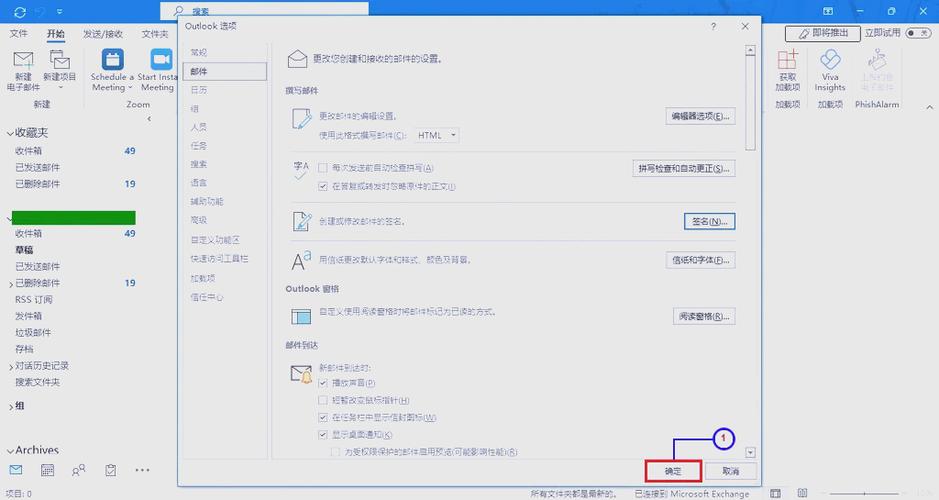The width and height of the screenshot is (939, 500).
Task: Switch to Mail view in bottom navigation
Action: [16, 470]
